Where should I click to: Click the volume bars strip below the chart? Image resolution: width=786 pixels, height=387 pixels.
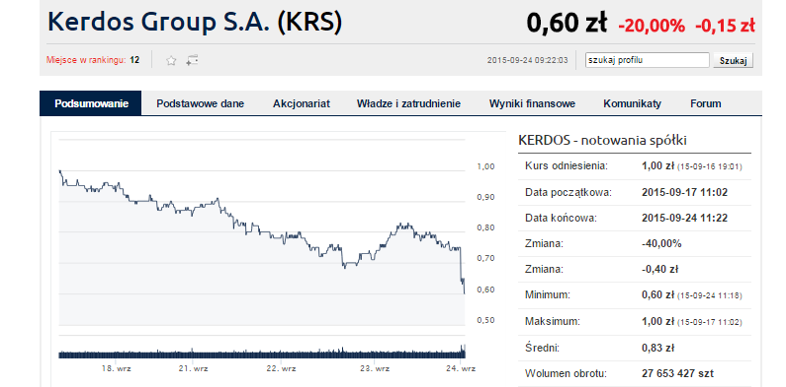[262, 352]
